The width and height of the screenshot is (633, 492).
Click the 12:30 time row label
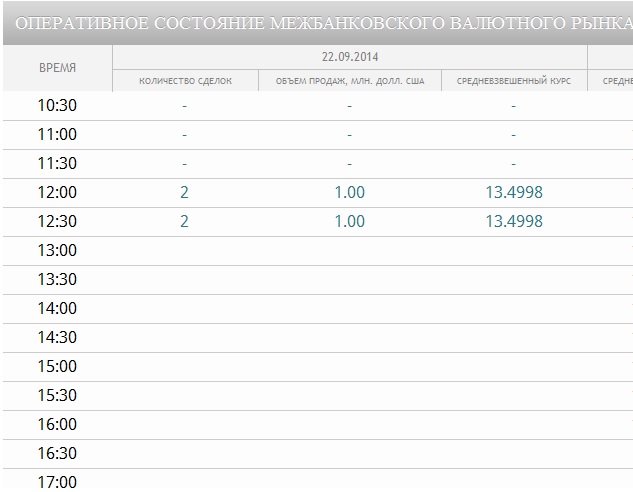coord(57,221)
